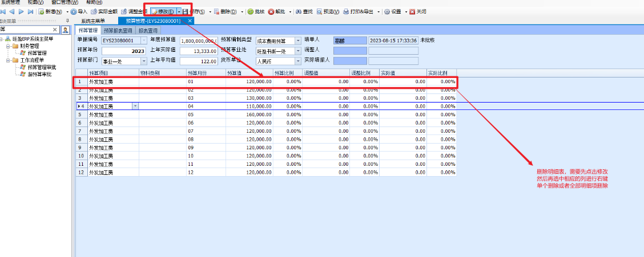This screenshot has width=644, height=257.
Task: Collapse the 工作流程单 tree folder
Action: click(8, 60)
